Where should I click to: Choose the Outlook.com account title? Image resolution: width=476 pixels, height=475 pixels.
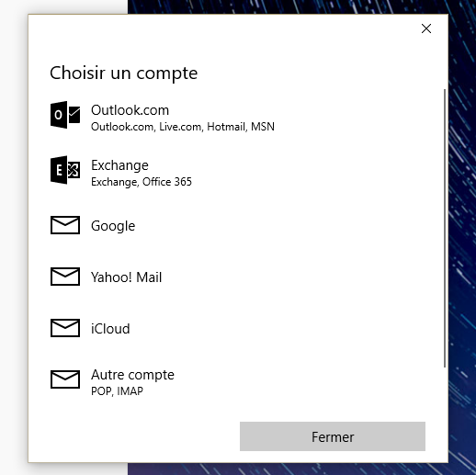point(130,110)
